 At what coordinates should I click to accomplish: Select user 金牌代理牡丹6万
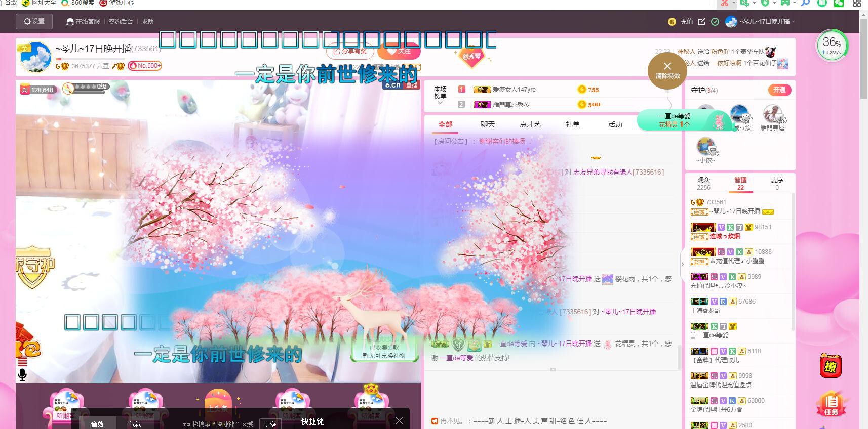(717, 410)
